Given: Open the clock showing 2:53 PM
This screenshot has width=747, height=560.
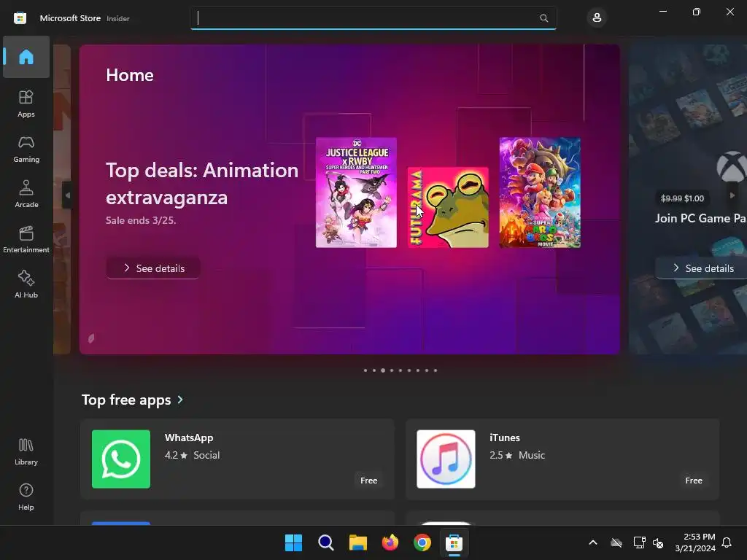Looking at the screenshot, I should pyautogui.click(x=695, y=542).
